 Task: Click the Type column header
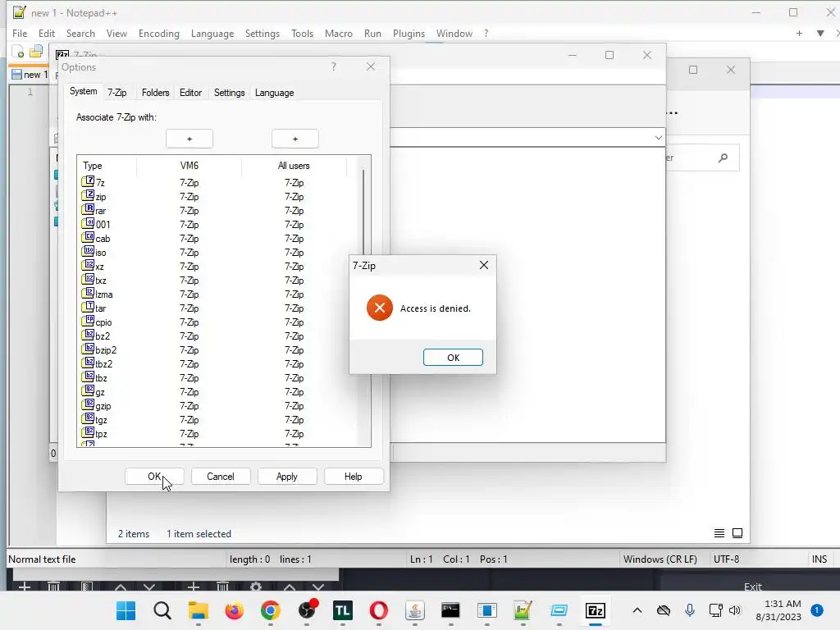(x=107, y=166)
